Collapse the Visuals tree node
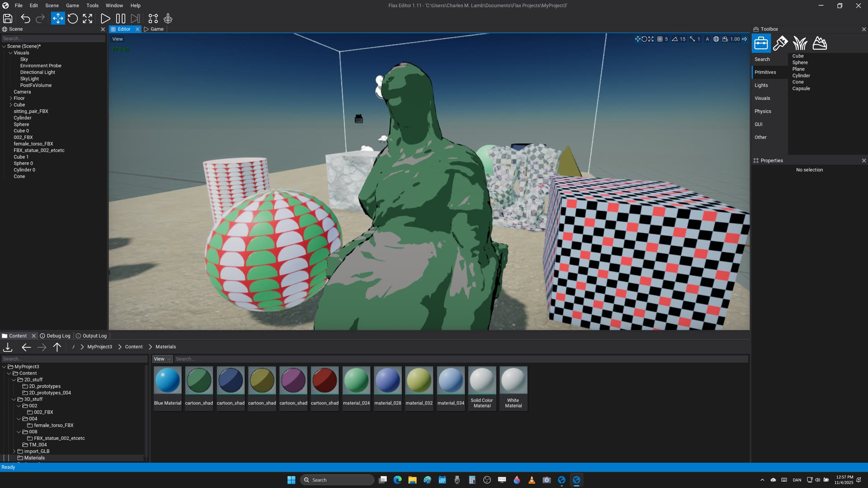Image resolution: width=868 pixels, height=488 pixels. click(x=10, y=53)
